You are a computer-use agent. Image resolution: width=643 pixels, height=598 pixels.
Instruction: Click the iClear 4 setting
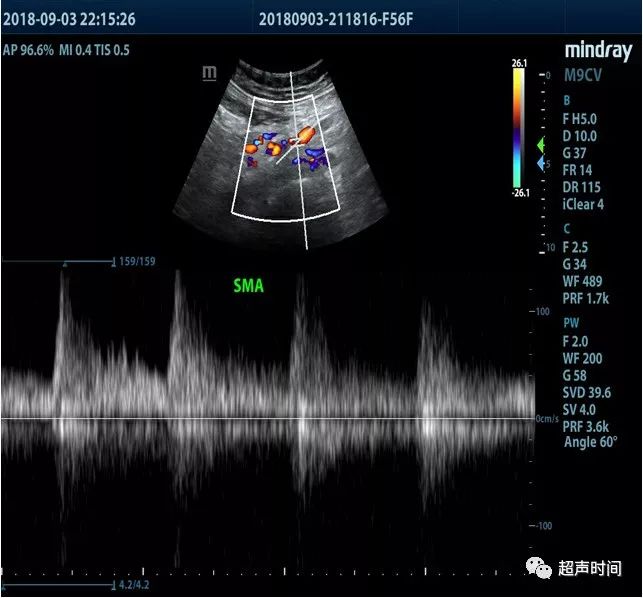tap(583, 204)
